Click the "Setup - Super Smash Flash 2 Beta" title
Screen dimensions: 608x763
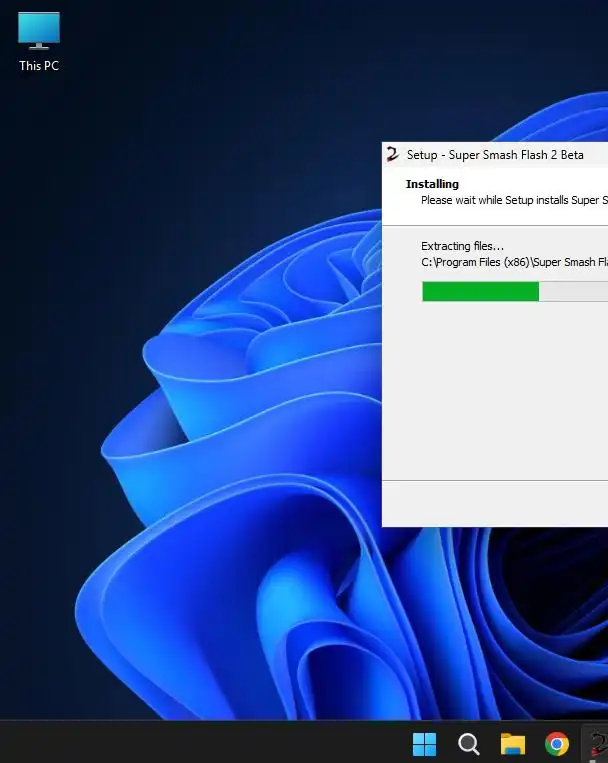(495, 155)
